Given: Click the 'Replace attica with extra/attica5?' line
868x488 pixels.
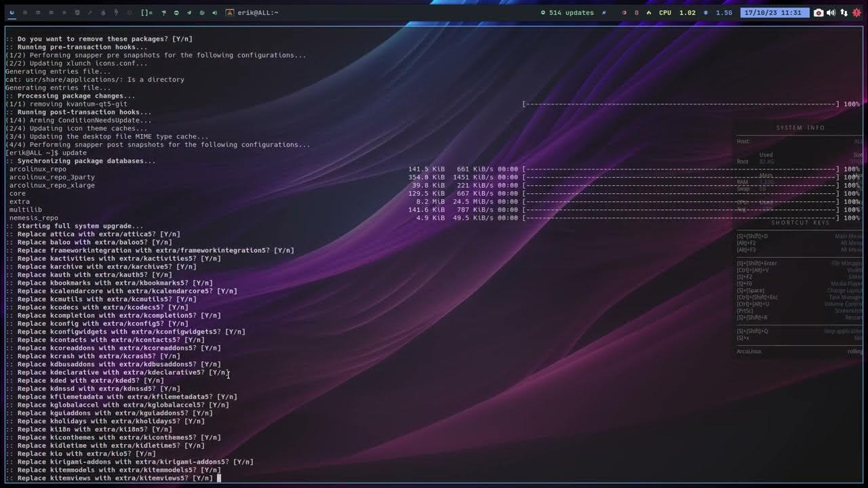Looking at the screenshot, I should pyautogui.click(x=93, y=234).
